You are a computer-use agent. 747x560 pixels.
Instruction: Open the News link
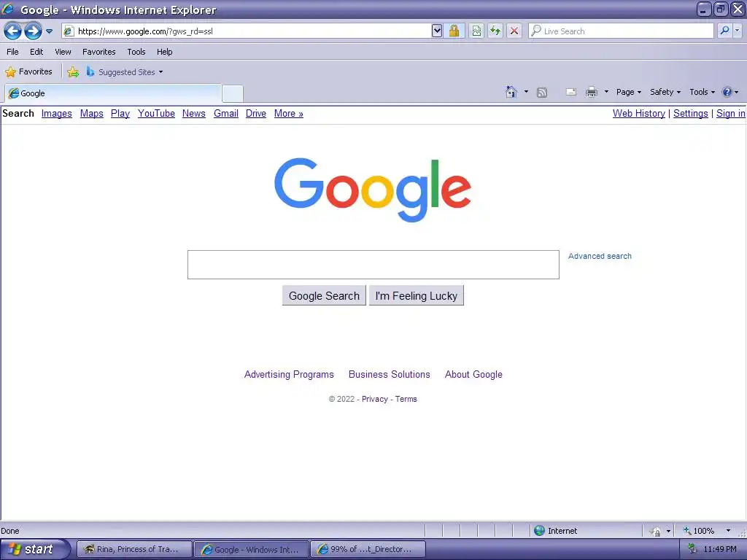(x=194, y=113)
